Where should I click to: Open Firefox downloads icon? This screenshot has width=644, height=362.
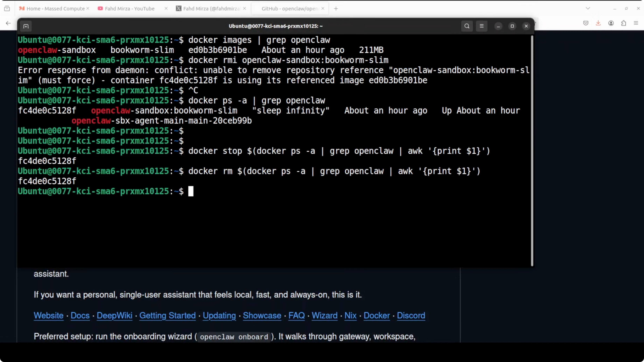tap(598, 23)
